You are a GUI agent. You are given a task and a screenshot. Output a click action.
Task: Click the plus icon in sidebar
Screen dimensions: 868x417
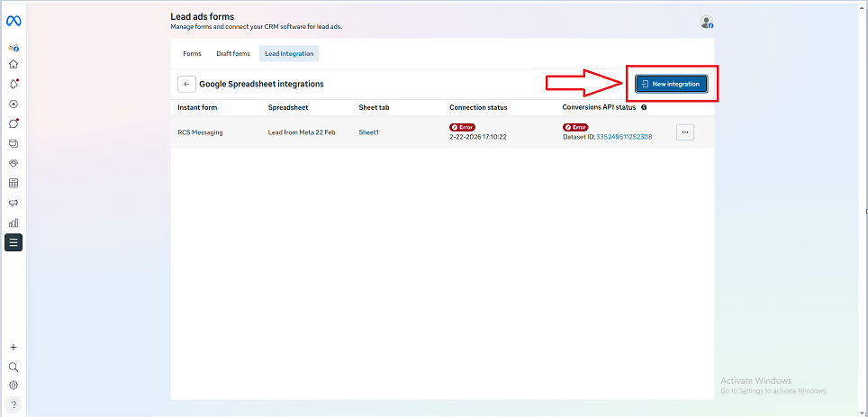pyautogui.click(x=14, y=347)
